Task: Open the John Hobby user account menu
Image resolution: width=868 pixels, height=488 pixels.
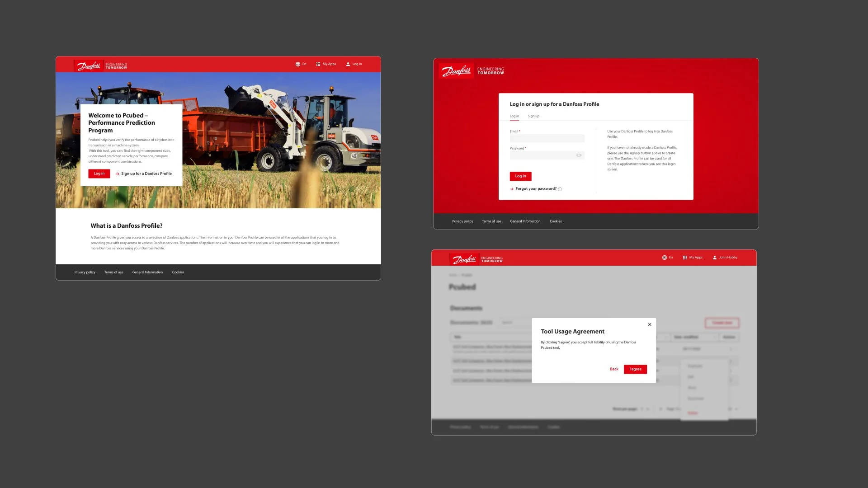Action: (x=725, y=258)
